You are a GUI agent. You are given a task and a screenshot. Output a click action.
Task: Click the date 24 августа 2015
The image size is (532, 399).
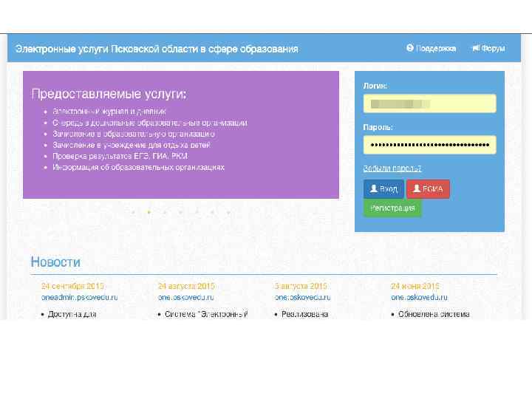click(186, 286)
